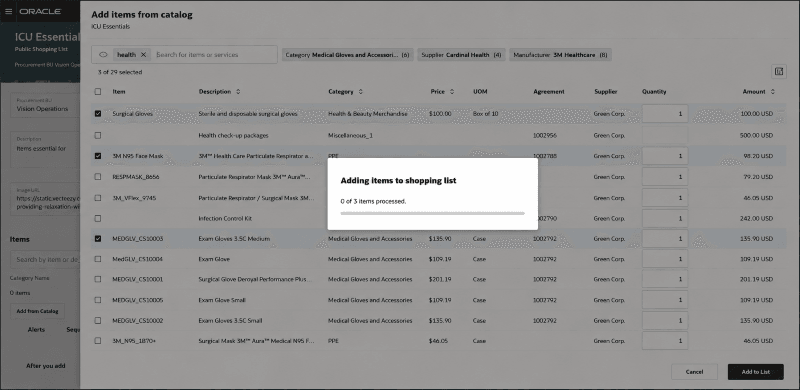Click the 1002956 agreement number

pyautogui.click(x=545, y=135)
